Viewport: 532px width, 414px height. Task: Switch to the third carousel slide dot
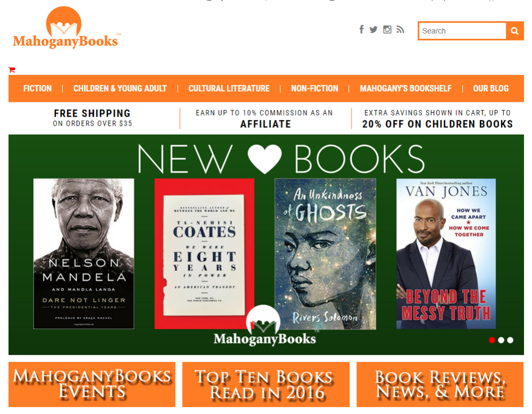click(510, 340)
